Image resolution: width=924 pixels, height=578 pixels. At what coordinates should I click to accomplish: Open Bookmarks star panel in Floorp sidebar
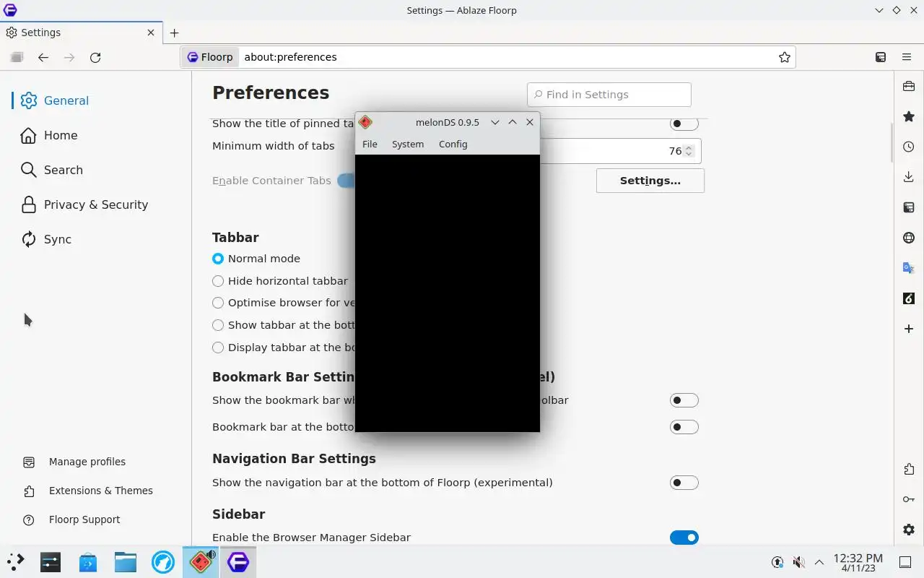click(909, 116)
